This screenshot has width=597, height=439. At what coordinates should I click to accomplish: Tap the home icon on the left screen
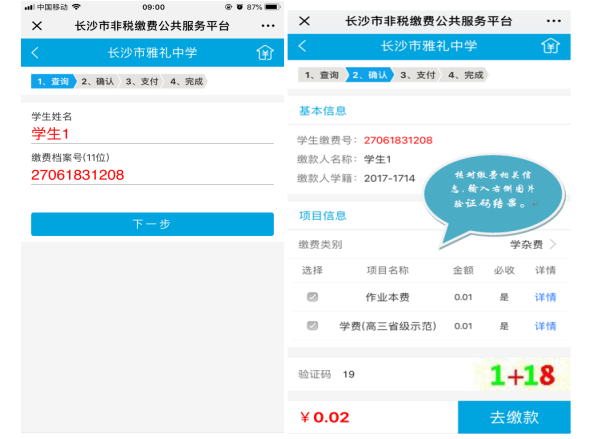coord(265,53)
